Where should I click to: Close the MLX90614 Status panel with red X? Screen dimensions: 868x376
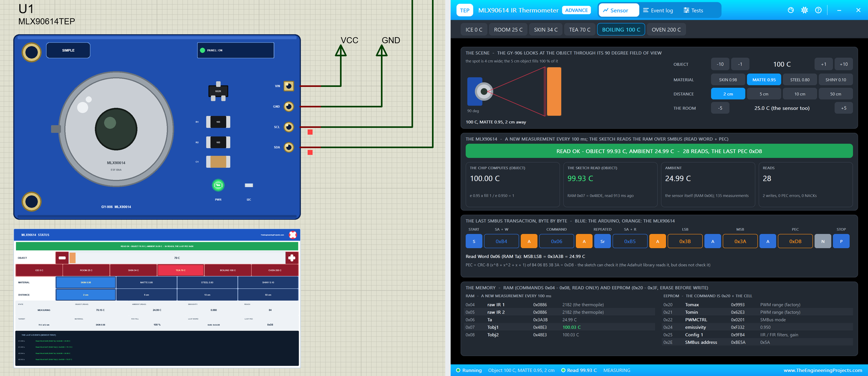pyautogui.click(x=293, y=235)
